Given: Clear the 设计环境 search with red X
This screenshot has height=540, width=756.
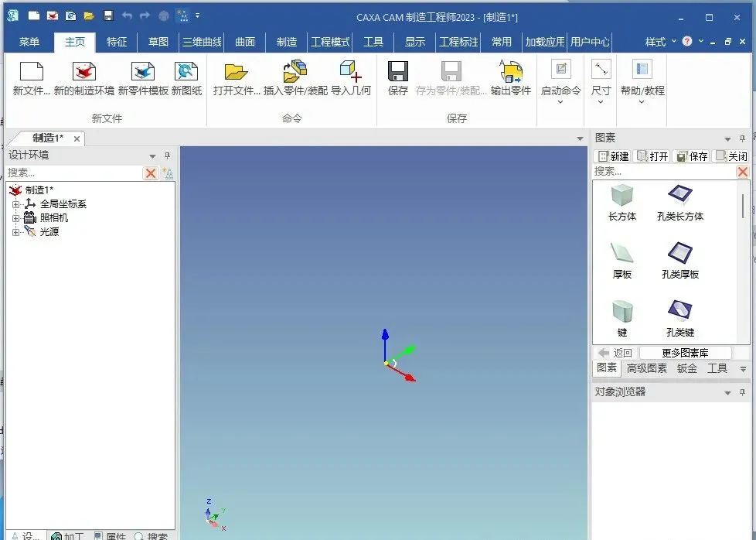Looking at the screenshot, I should 151,173.
